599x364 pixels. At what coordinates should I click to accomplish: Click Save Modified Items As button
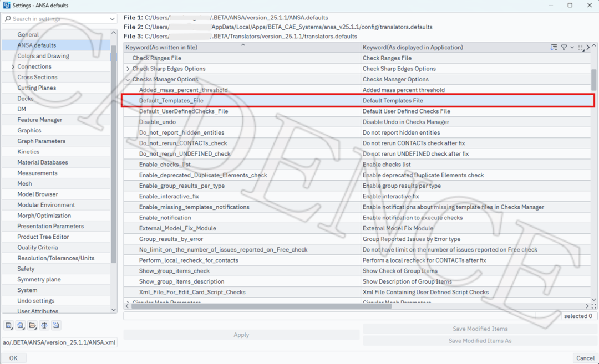[x=480, y=341]
